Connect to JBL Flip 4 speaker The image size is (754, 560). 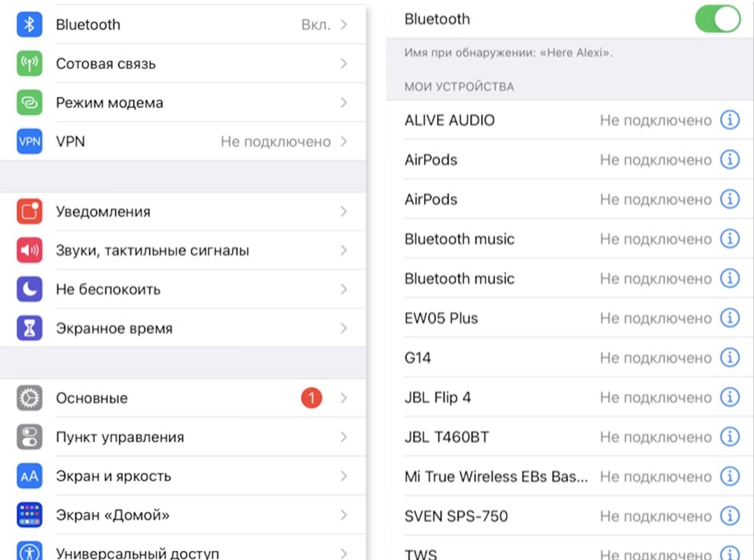(570, 397)
